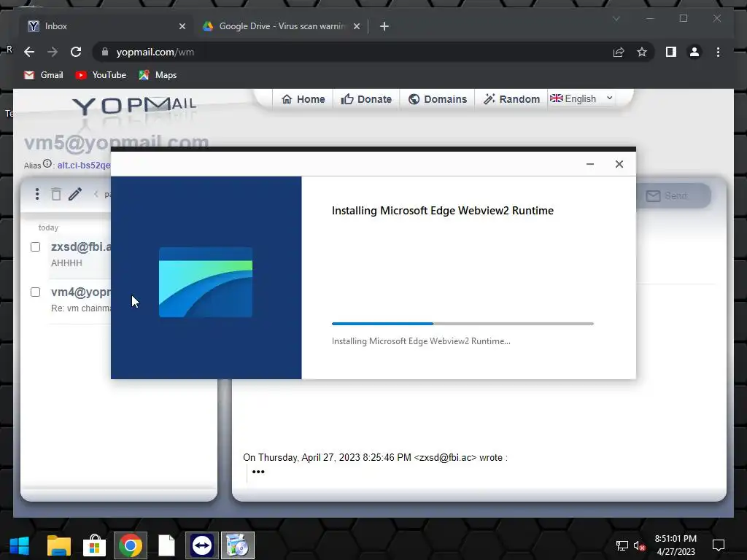Open the Chrome profile icon
Viewport: 747px width, 560px height.
click(x=694, y=52)
